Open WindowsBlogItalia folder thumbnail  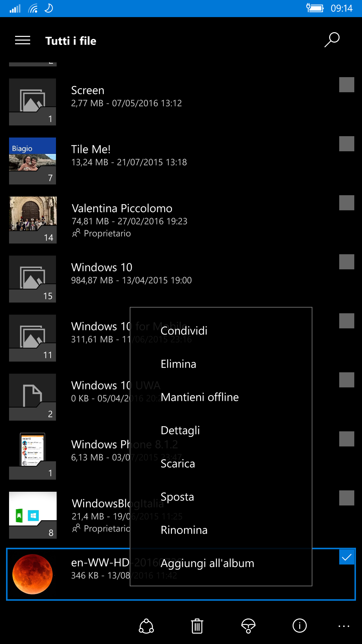tap(33, 515)
